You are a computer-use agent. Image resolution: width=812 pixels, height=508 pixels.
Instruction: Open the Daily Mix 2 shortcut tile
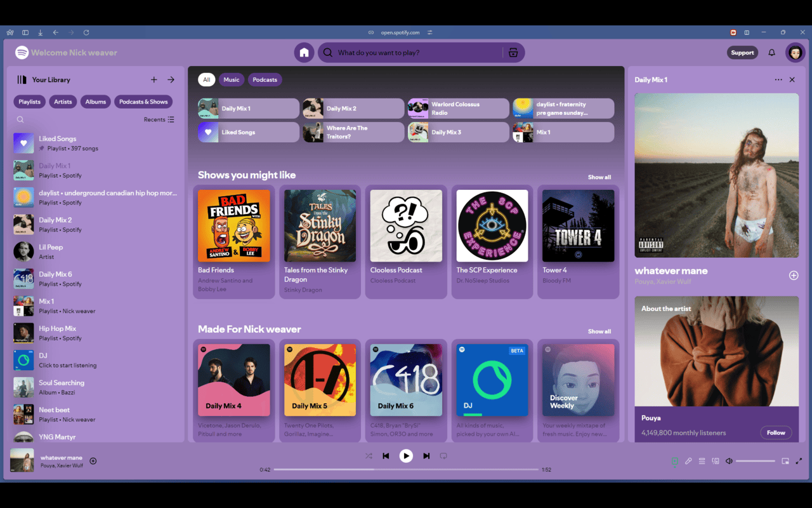[x=353, y=109]
